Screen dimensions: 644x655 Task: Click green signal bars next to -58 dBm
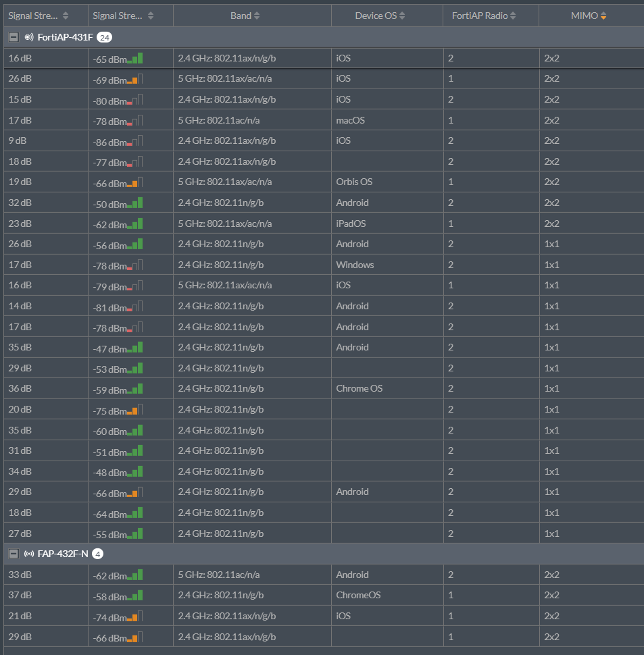pyautogui.click(x=135, y=596)
